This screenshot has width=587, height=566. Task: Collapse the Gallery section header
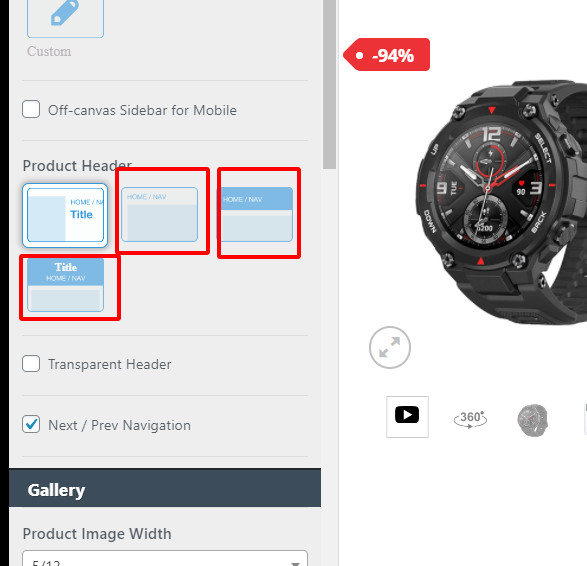[x=165, y=488]
